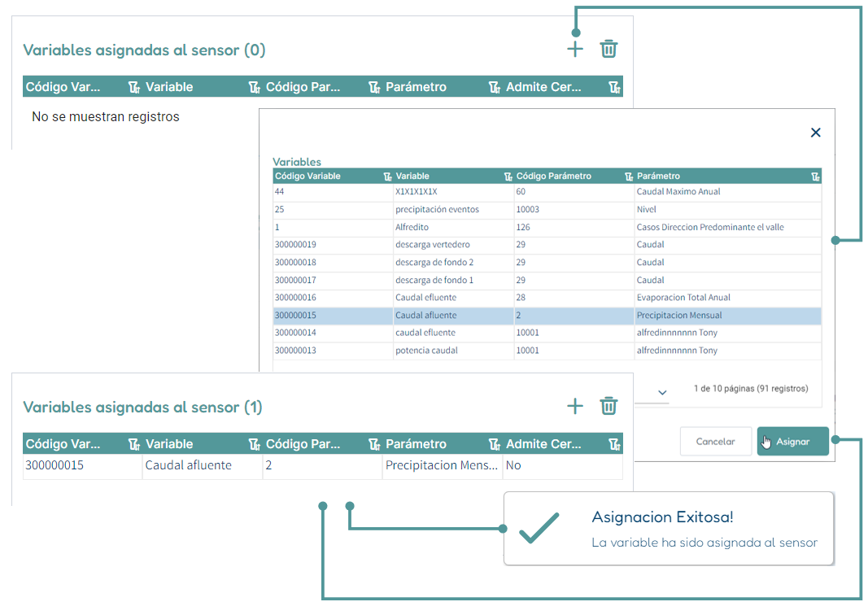Click plus icon in sensor (0) panel
Screen dimensions: 868x606
[575, 50]
